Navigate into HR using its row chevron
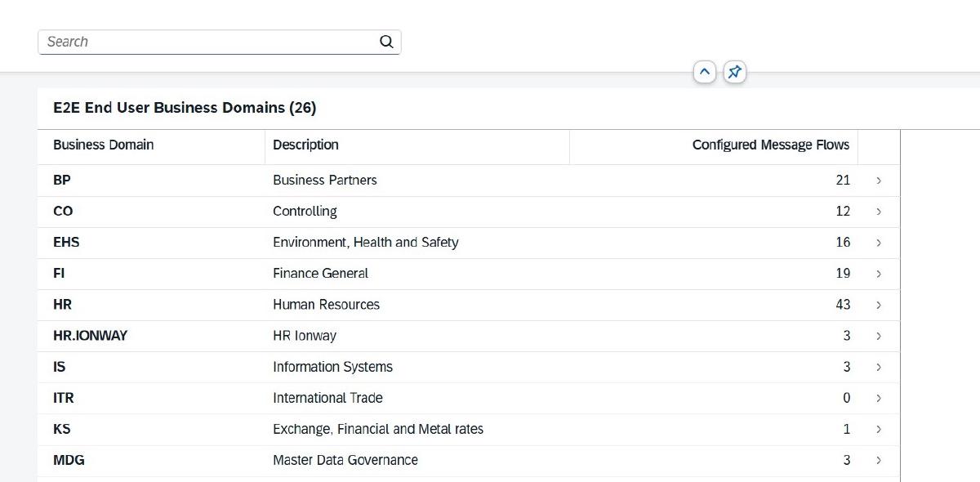This screenshot has height=482, width=980. point(879,305)
